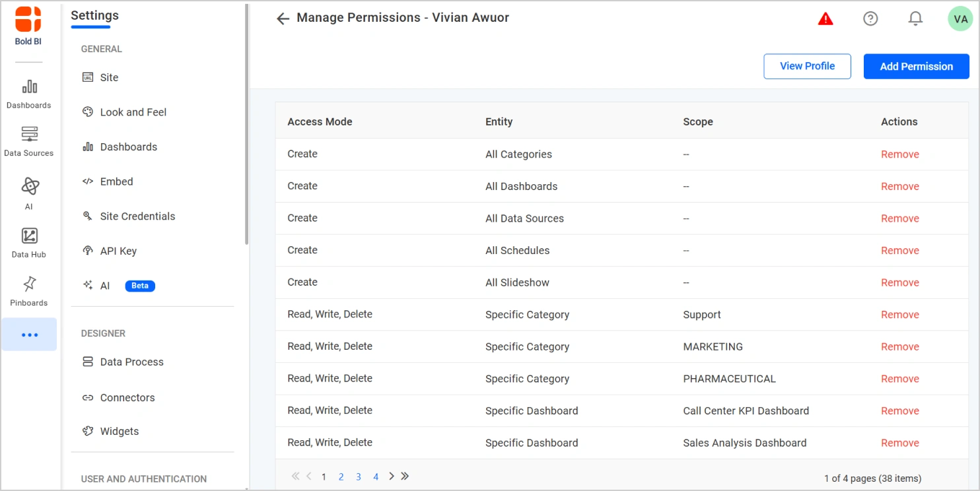Click the Connectors link icon
980x491 pixels.
pyautogui.click(x=88, y=397)
